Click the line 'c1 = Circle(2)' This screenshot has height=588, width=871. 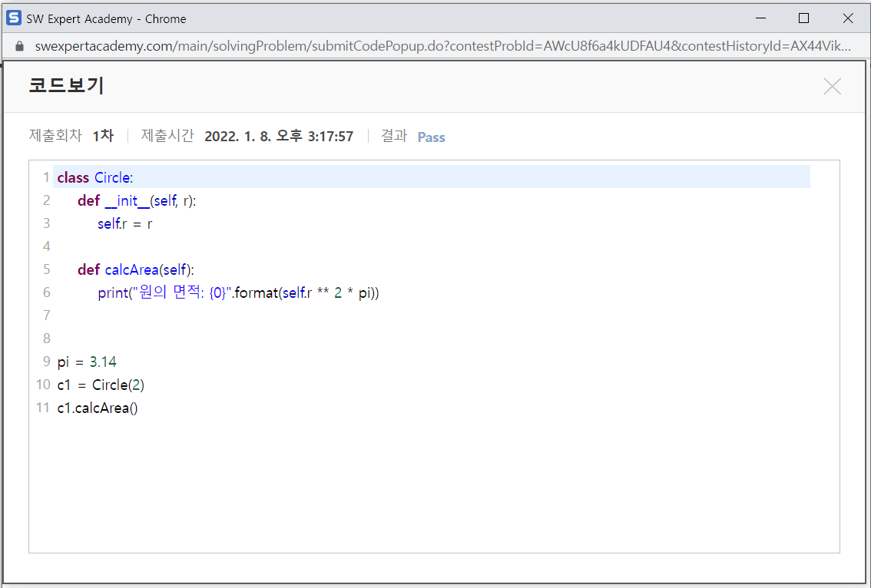[x=101, y=385]
